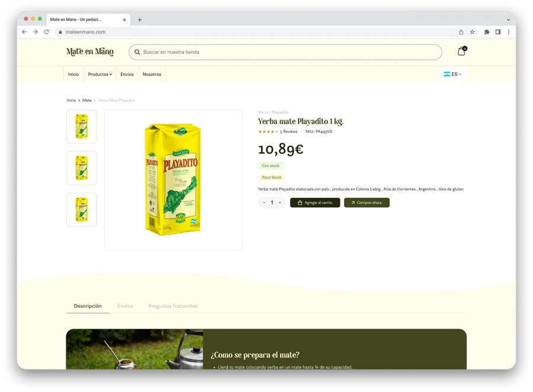Open a new browser tab

point(140,20)
